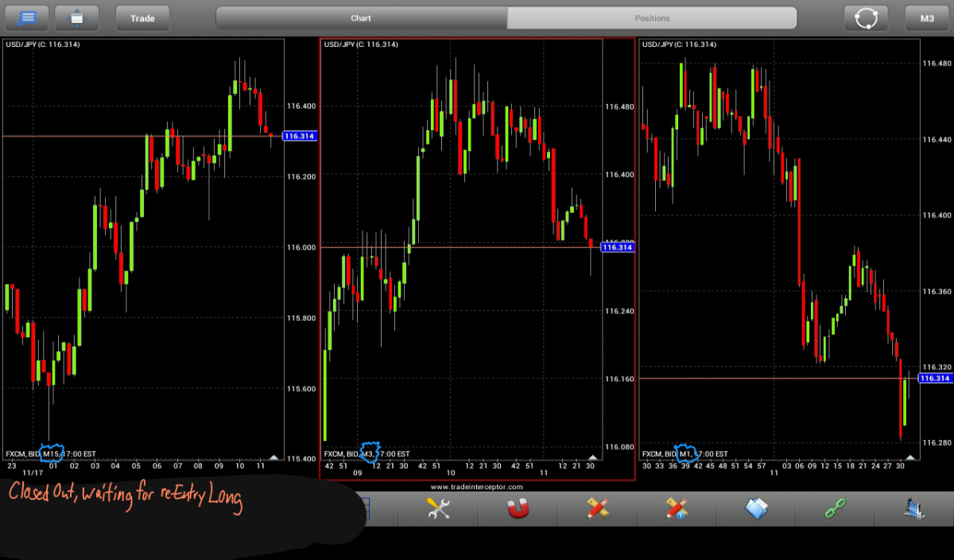Screen dimensions: 954x560
Task: Open the blue folders templates icon
Action: click(756, 508)
